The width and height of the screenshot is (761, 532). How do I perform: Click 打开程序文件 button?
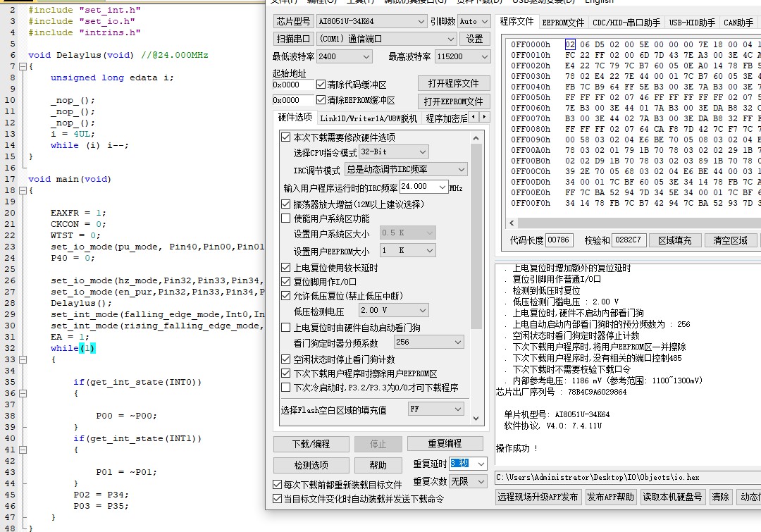(x=453, y=83)
